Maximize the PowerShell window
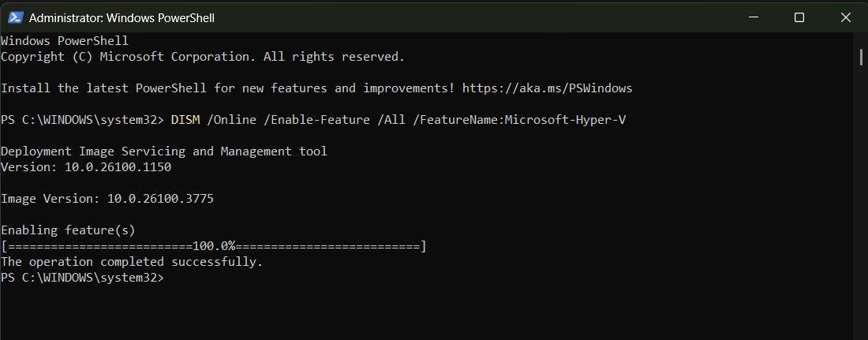868x340 pixels. coord(799,17)
